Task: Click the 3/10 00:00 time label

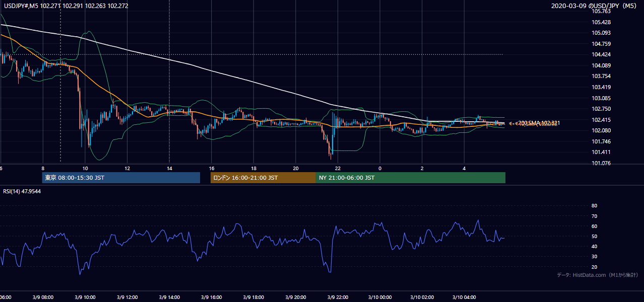Action: pos(380,297)
